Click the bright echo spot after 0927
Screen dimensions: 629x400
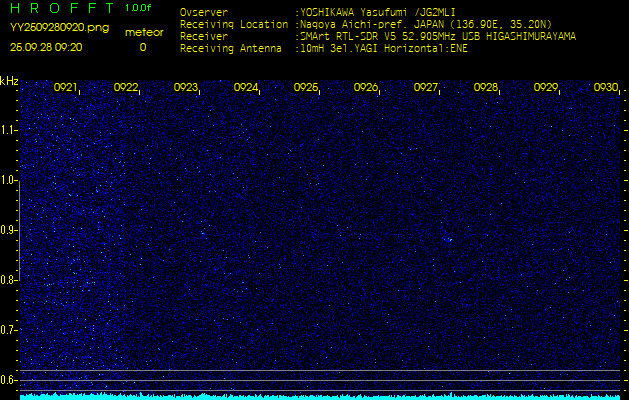point(448,240)
